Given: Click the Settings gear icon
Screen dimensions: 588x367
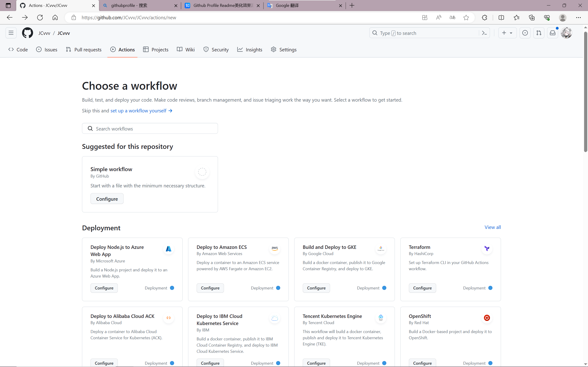Looking at the screenshot, I should (274, 50).
